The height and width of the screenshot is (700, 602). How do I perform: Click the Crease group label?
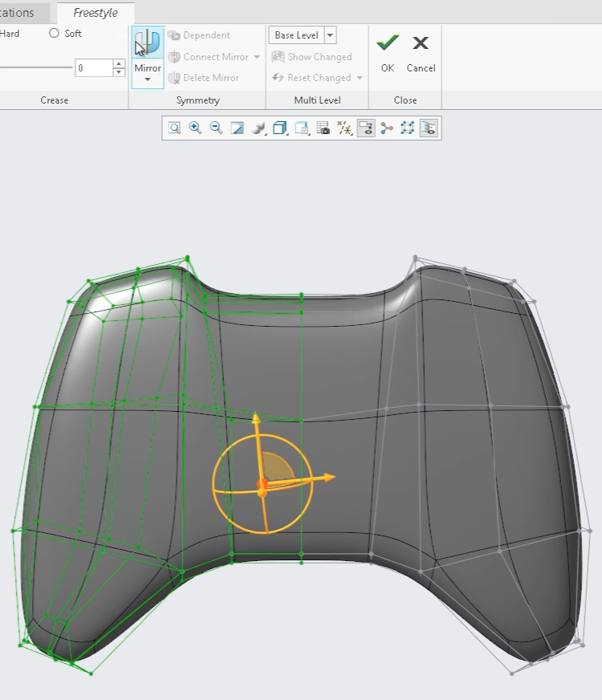pyautogui.click(x=55, y=100)
